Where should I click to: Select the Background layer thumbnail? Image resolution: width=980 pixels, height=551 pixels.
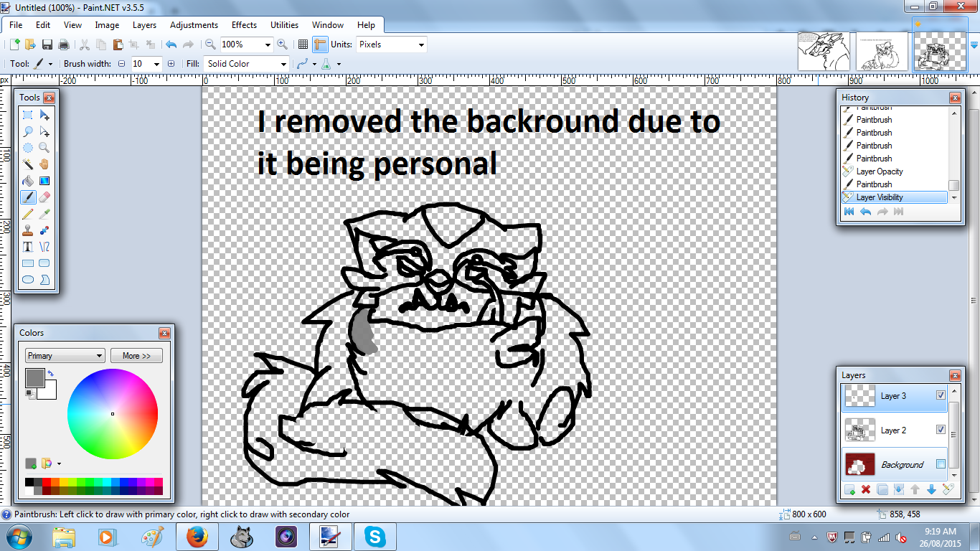pos(859,464)
